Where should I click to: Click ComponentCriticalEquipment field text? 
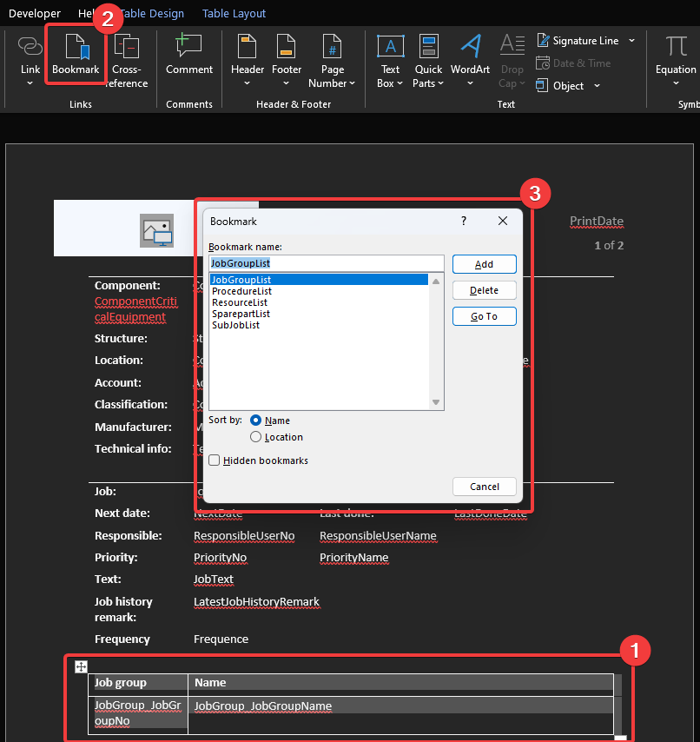[x=135, y=309]
